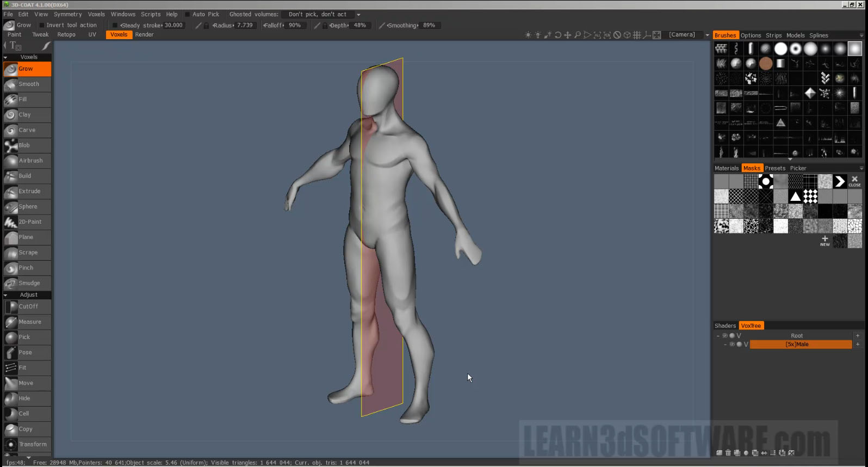
Task: Pick the Clay sculpting tool
Action: 27,115
